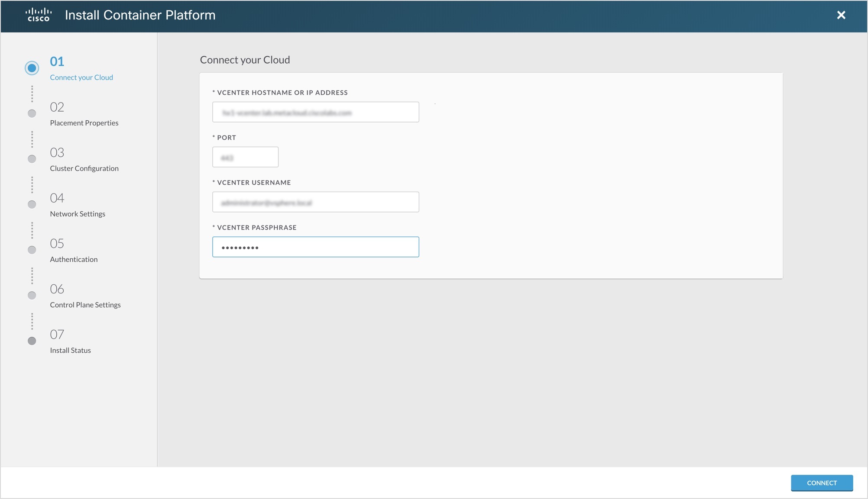Click the vCenter hostname input field
This screenshot has height=499, width=868.
(315, 112)
